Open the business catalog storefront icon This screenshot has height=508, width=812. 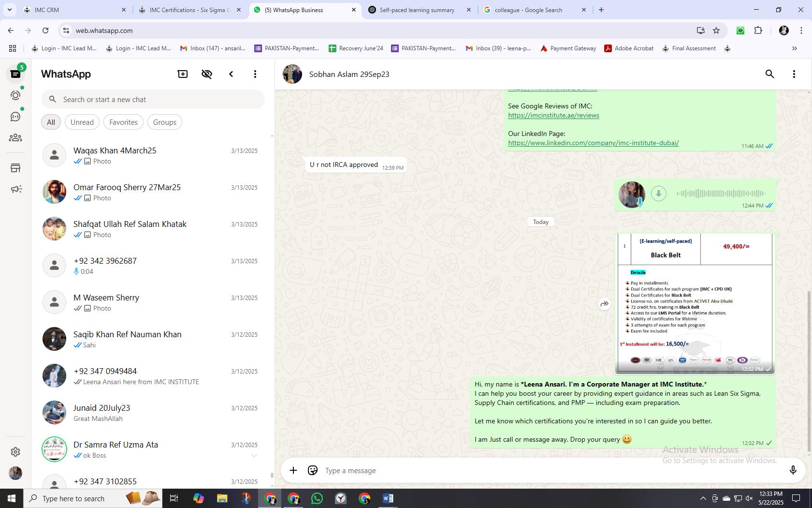(x=15, y=168)
